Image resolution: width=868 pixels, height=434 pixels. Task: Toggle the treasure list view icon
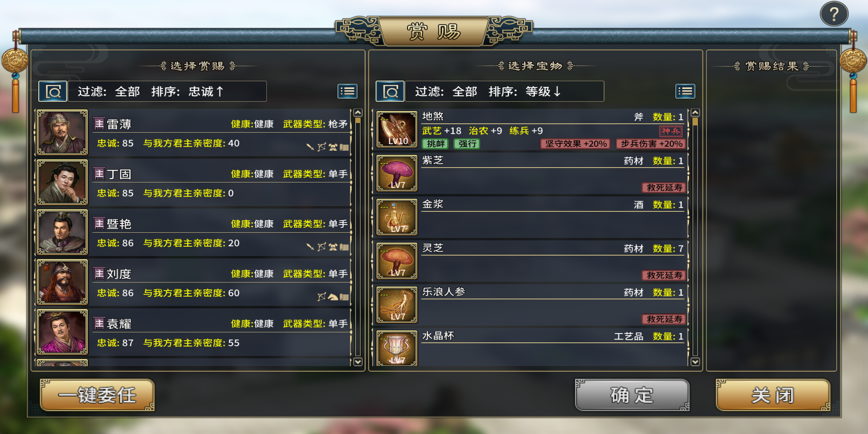click(685, 92)
